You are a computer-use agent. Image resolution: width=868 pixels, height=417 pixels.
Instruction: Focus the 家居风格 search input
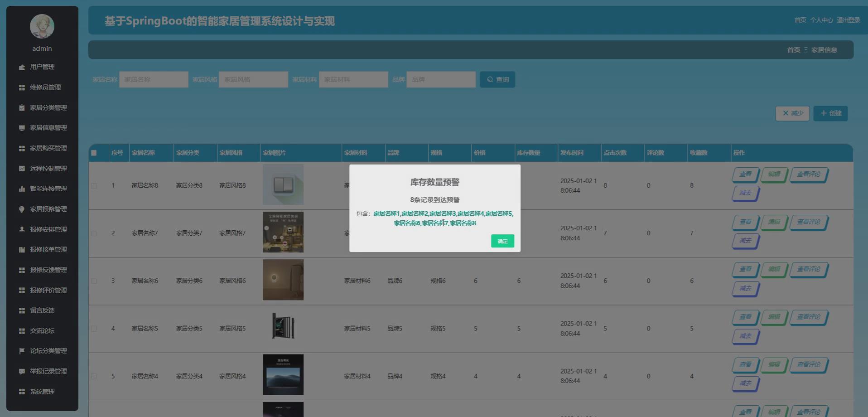pos(253,79)
